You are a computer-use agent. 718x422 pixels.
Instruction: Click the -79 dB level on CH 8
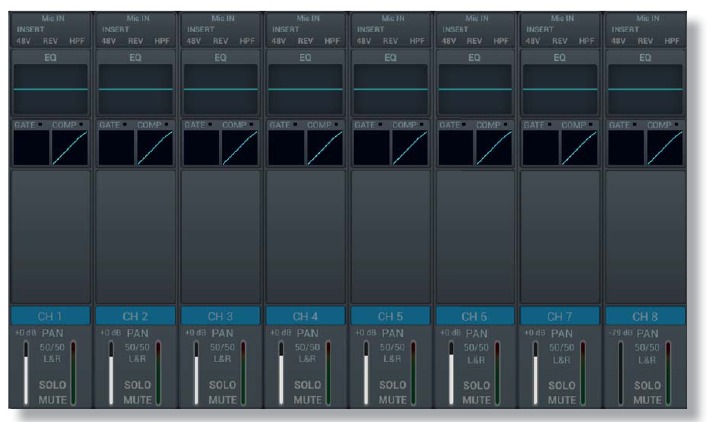pos(620,333)
